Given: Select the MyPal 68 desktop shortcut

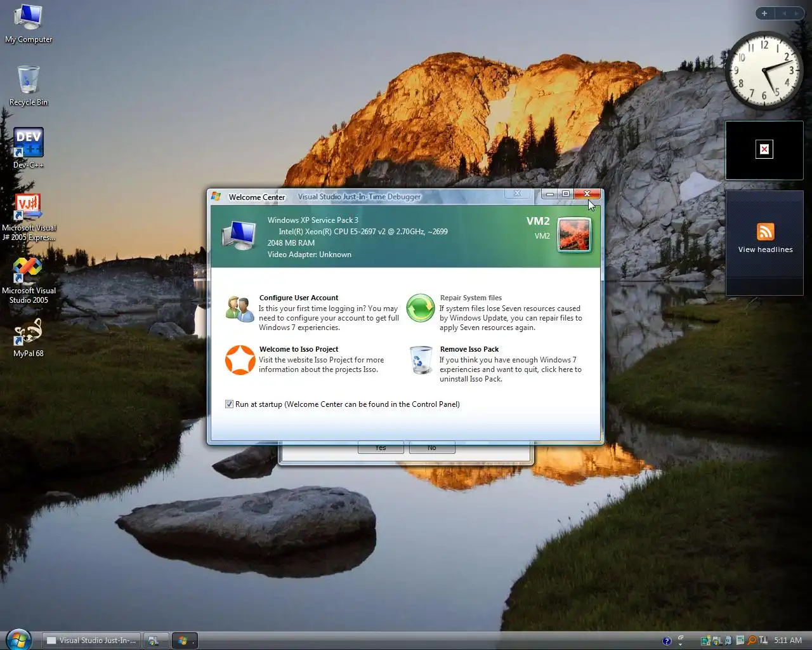Looking at the screenshot, I should tap(28, 338).
